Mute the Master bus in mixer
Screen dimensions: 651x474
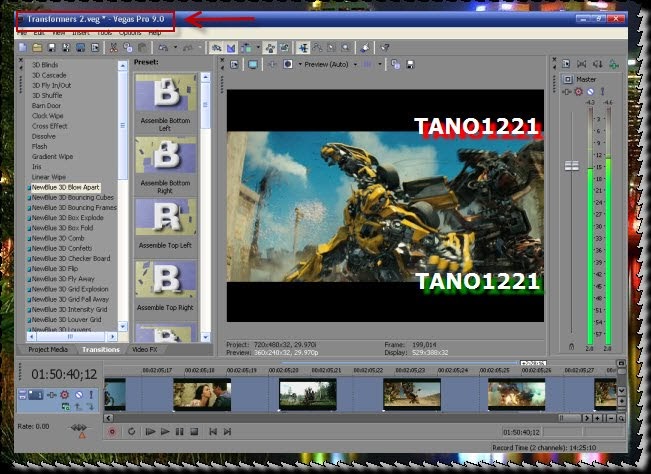(x=590, y=92)
